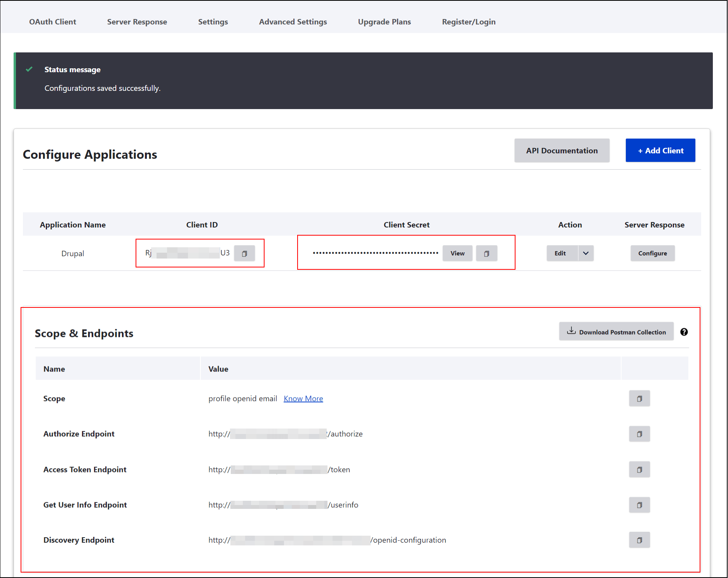Copy the Get User Info Endpoint URL
This screenshot has height=578, width=728.
point(639,505)
